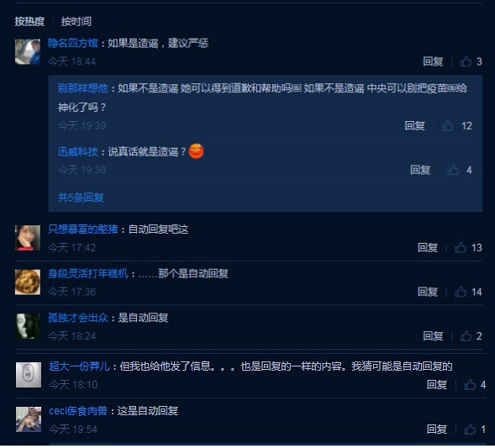Sort comments by 按时间

(x=76, y=22)
